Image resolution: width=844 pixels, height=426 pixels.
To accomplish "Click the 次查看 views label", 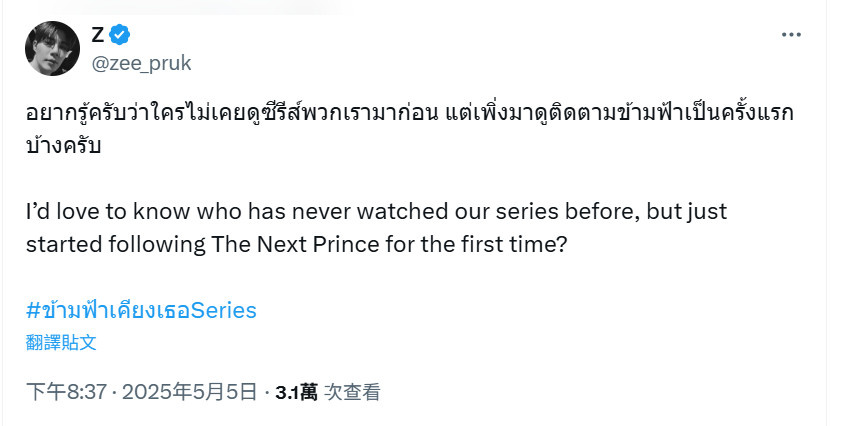I will (x=353, y=392).
